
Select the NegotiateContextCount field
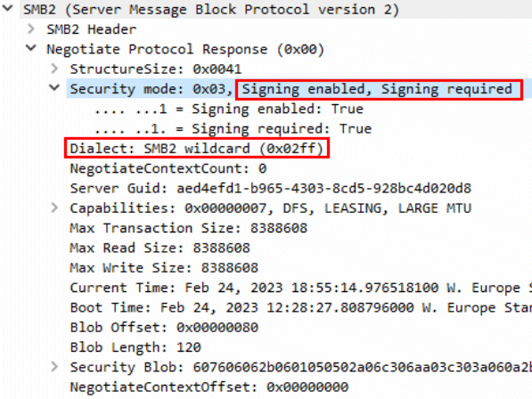168,168
